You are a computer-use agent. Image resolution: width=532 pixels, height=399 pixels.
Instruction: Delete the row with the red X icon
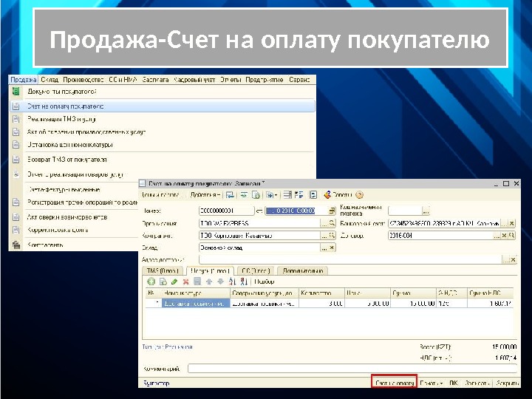pos(185,282)
